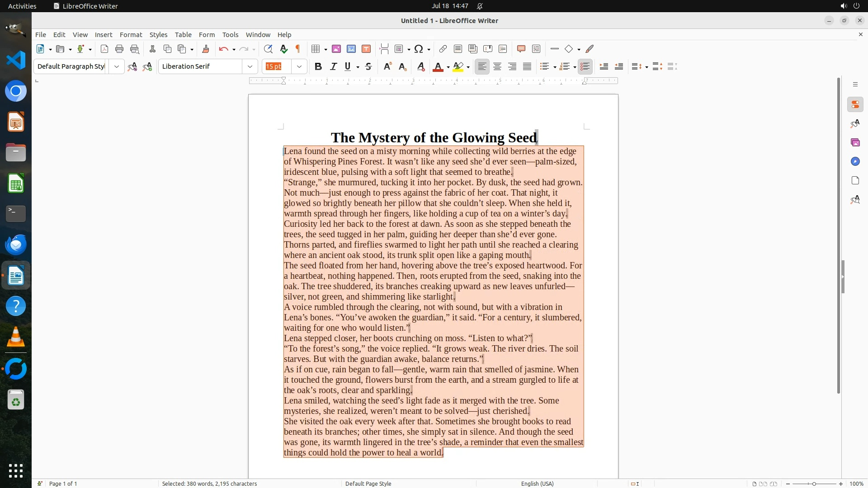Click the zoom slider in the status bar
This screenshot has height=488, width=868.
tap(814, 483)
